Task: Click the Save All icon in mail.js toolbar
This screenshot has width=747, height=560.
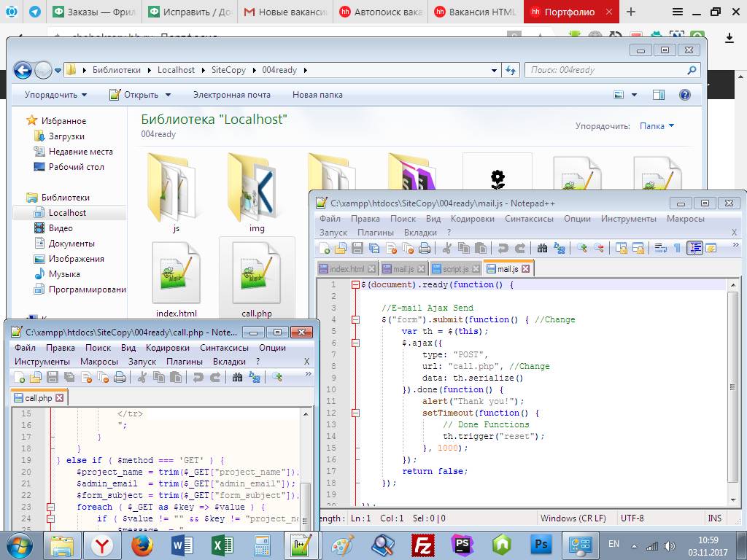Action: pos(374,248)
